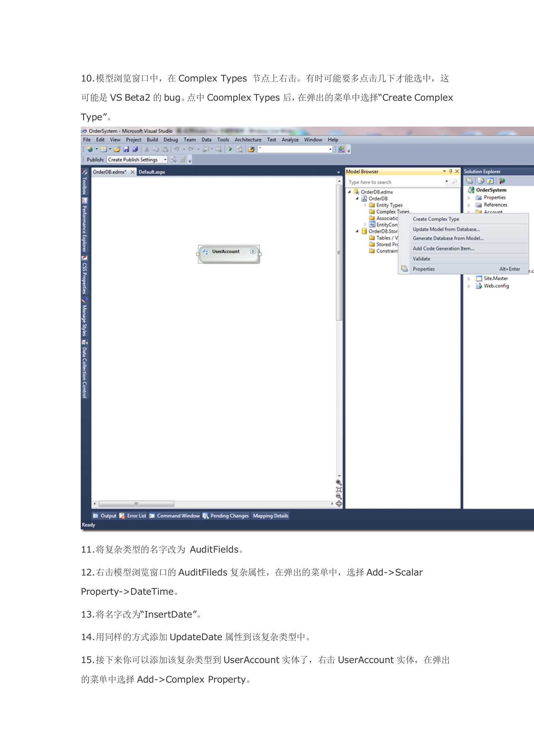Click the New Project toolbar icon
The image size is (534, 756).
[90, 149]
